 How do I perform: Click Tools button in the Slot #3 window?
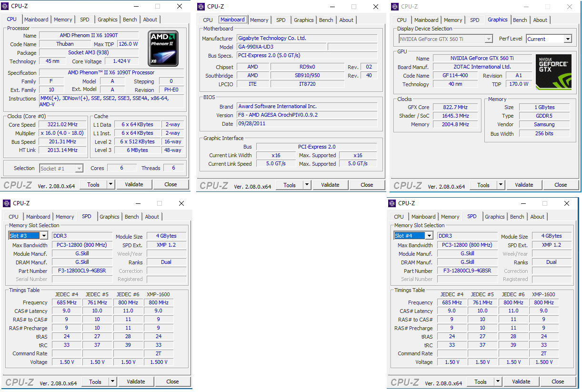tap(95, 382)
